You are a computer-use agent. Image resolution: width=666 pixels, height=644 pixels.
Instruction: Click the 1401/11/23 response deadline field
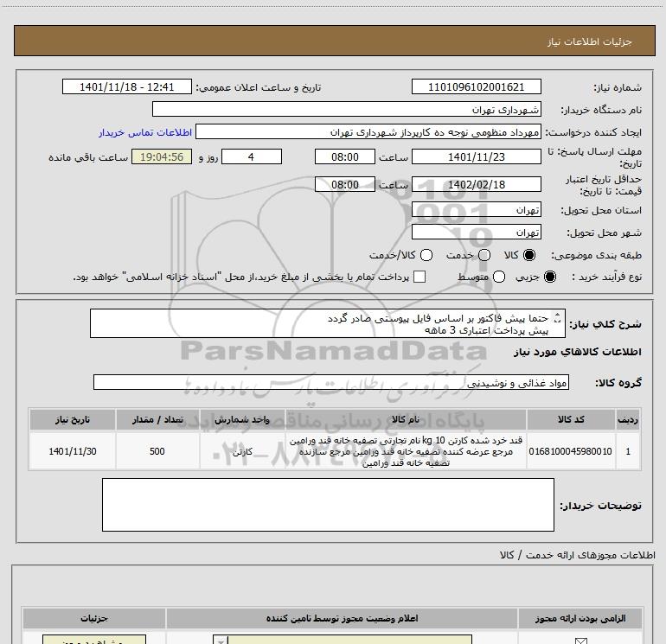point(476,157)
